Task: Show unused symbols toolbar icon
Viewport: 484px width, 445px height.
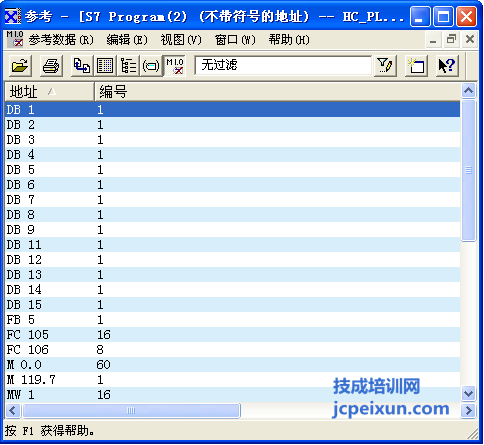Action: pos(151,66)
